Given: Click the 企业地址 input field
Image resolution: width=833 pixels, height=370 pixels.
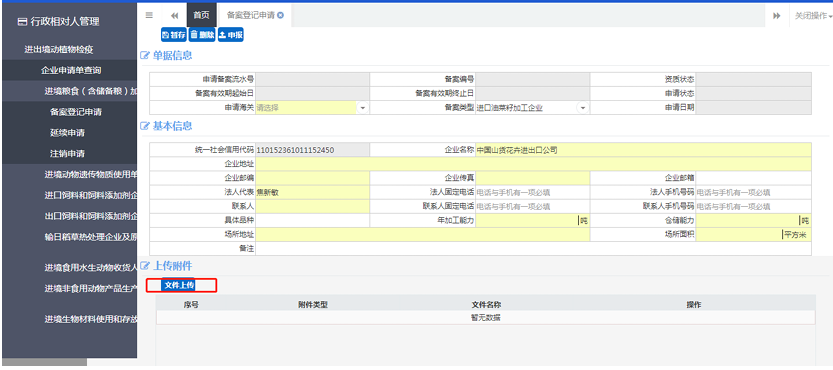Looking at the screenshot, I should tap(533, 164).
